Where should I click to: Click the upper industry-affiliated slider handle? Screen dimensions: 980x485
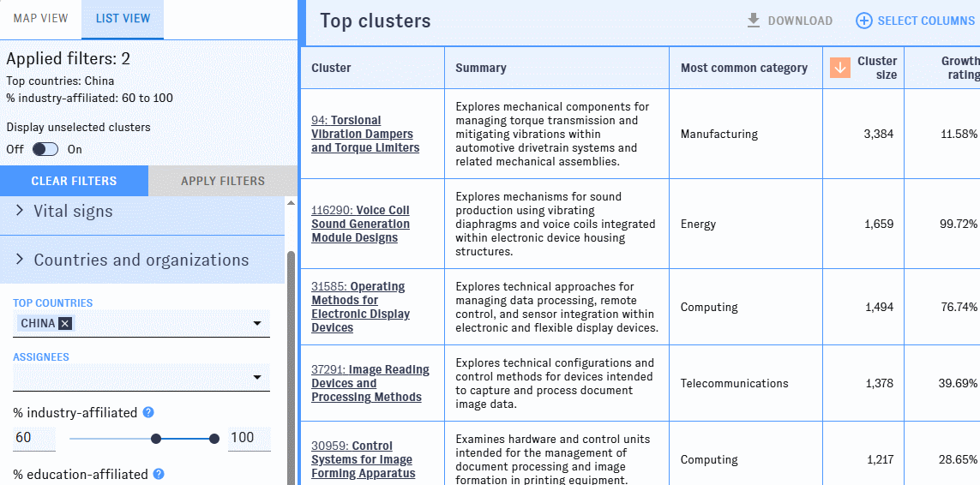(x=214, y=439)
